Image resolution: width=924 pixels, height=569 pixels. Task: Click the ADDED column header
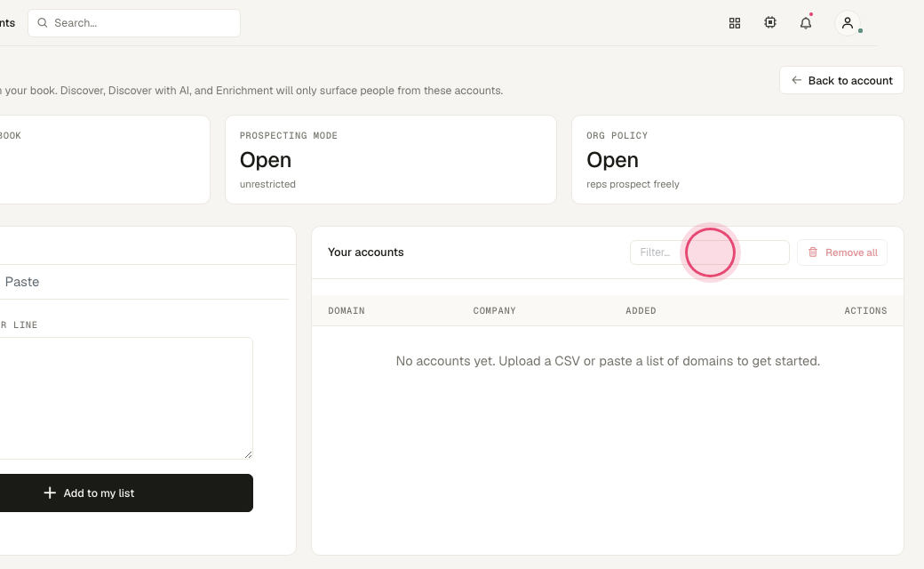click(x=641, y=311)
